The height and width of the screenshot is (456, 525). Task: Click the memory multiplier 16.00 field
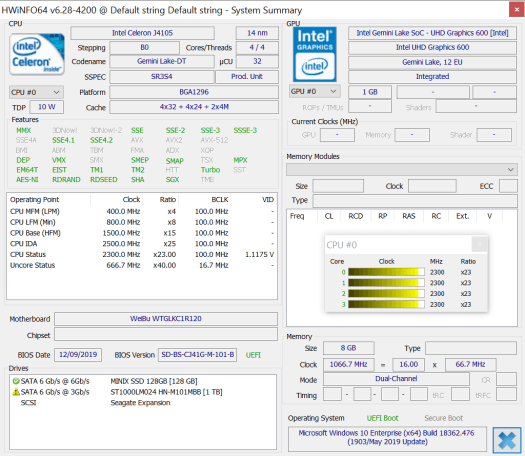coord(408,365)
